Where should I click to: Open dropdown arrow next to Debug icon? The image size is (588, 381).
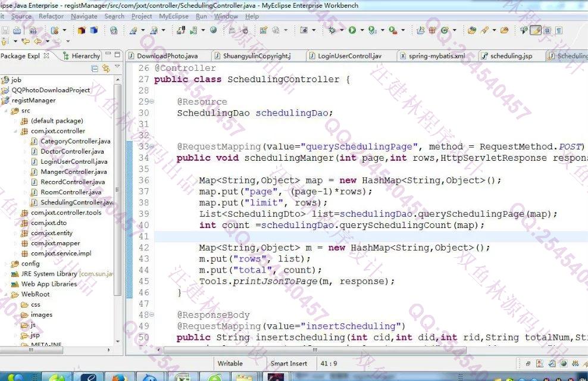point(342,30)
